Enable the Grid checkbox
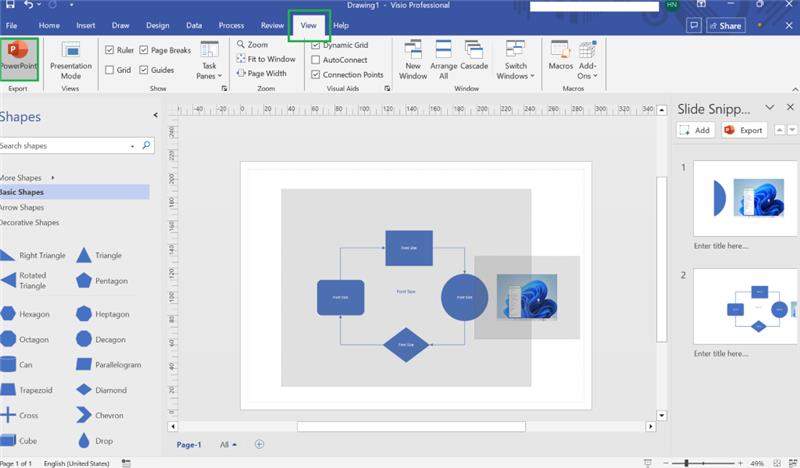The height and width of the screenshot is (468, 800). coord(109,70)
